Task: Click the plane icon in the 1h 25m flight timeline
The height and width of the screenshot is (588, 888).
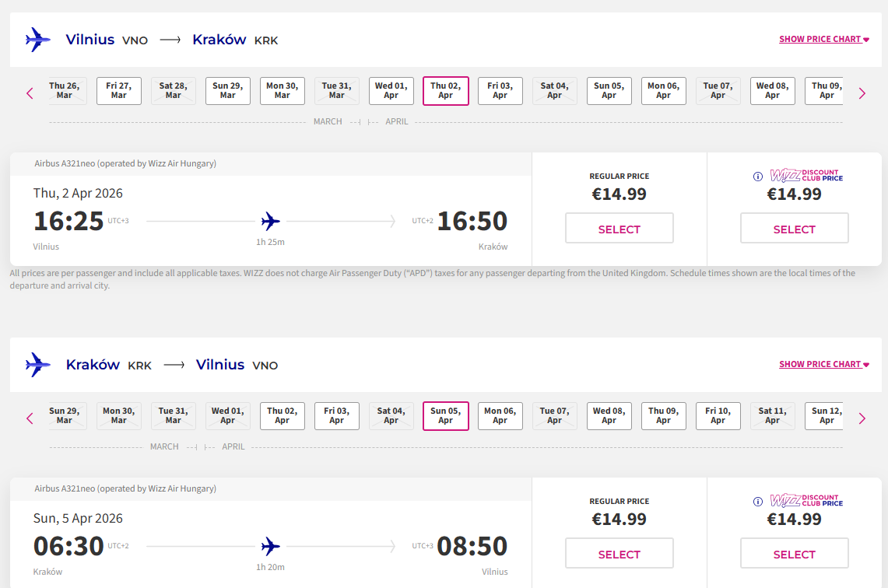Action: [270, 222]
